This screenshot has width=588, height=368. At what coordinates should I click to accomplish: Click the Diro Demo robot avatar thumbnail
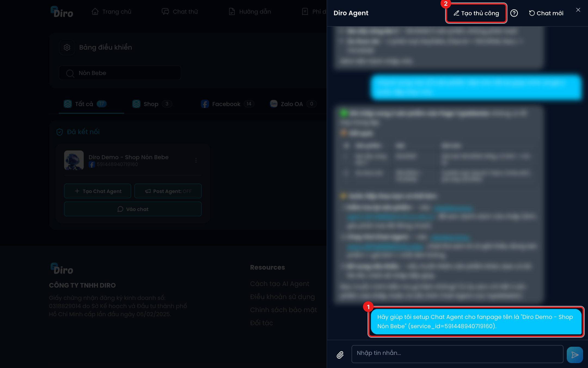tap(74, 160)
